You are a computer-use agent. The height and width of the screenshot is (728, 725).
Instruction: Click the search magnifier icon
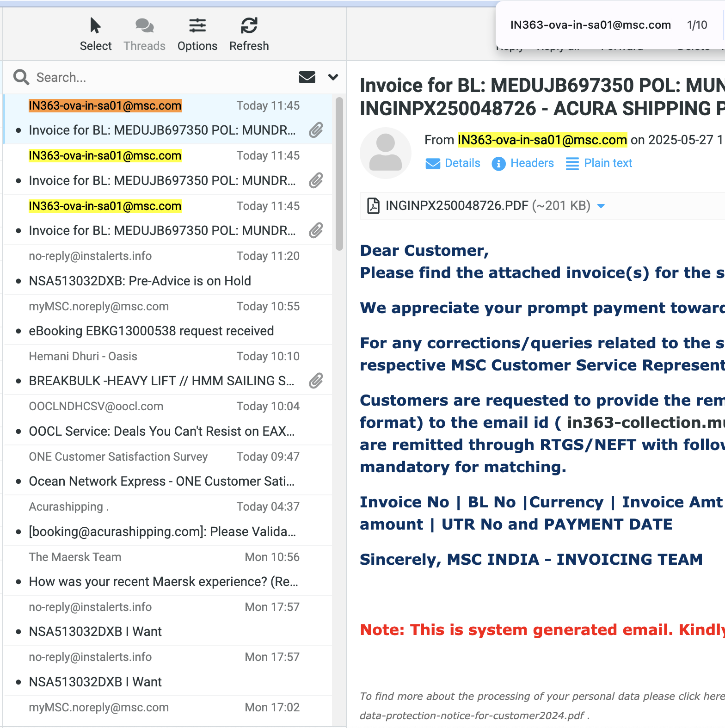pos(21,77)
